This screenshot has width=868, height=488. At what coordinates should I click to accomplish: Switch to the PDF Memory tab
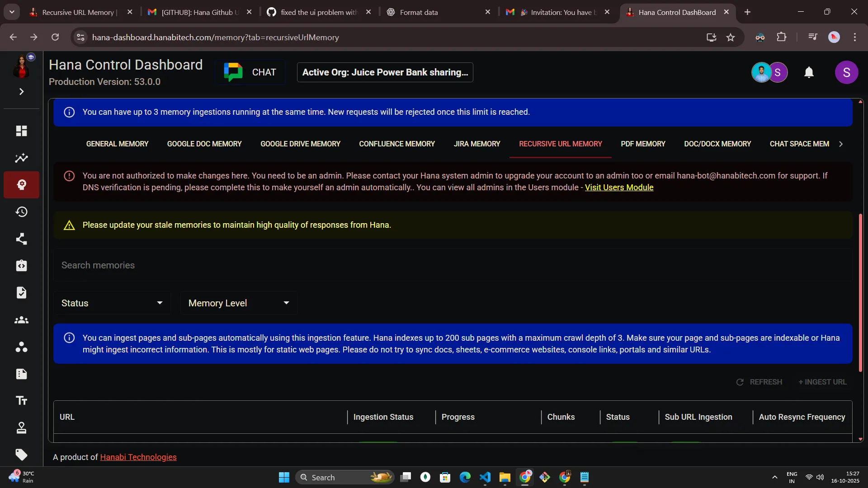(643, 144)
